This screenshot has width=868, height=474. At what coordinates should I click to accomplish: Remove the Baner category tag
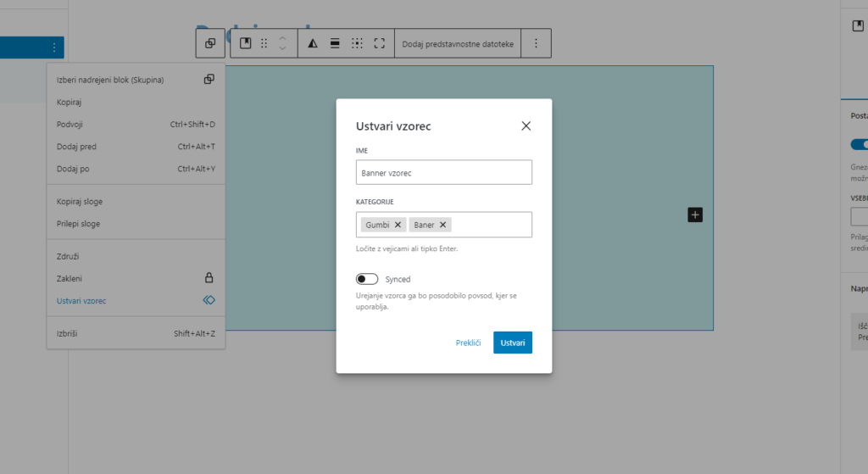coord(442,225)
